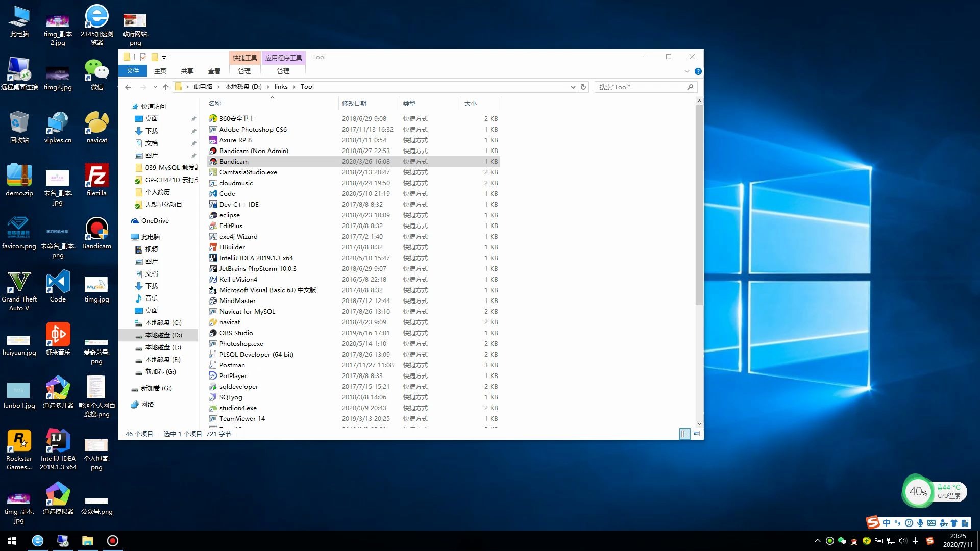This screenshot has height=551, width=980.
Task: Select the TeamViewer 14 shortcut
Action: [353, 418]
